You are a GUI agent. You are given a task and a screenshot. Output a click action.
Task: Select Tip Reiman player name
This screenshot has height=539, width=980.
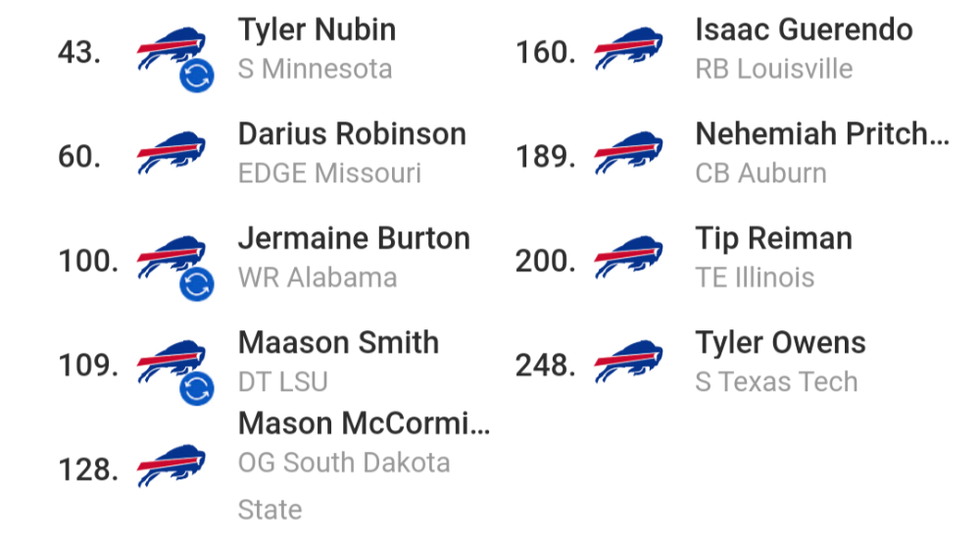click(x=774, y=239)
